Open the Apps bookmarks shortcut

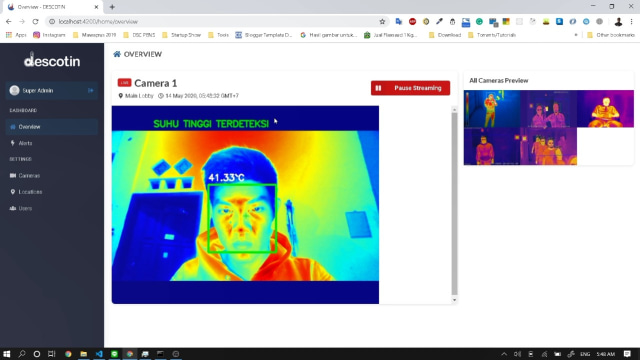pos(16,35)
